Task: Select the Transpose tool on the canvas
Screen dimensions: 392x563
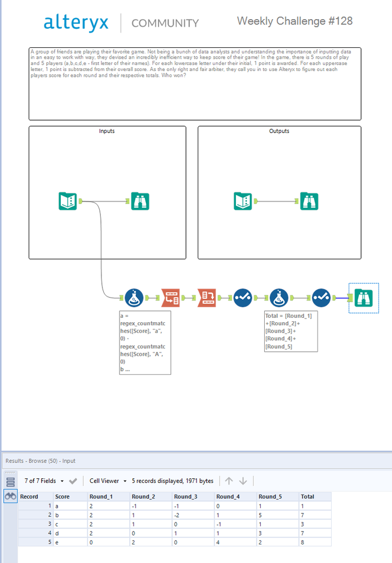Action: pyautogui.click(x=171, y=298)
